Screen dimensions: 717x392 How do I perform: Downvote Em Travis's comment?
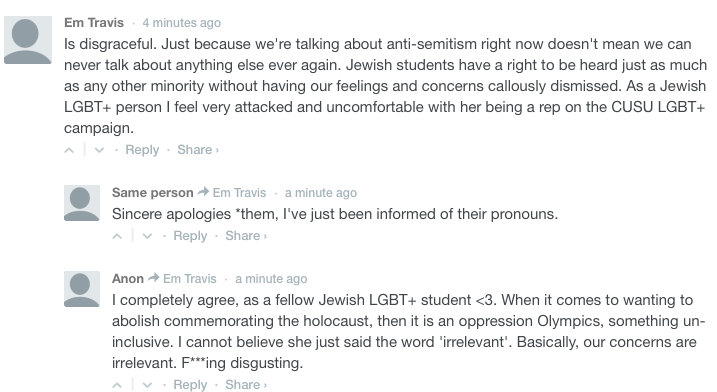[x=99, y=150]
